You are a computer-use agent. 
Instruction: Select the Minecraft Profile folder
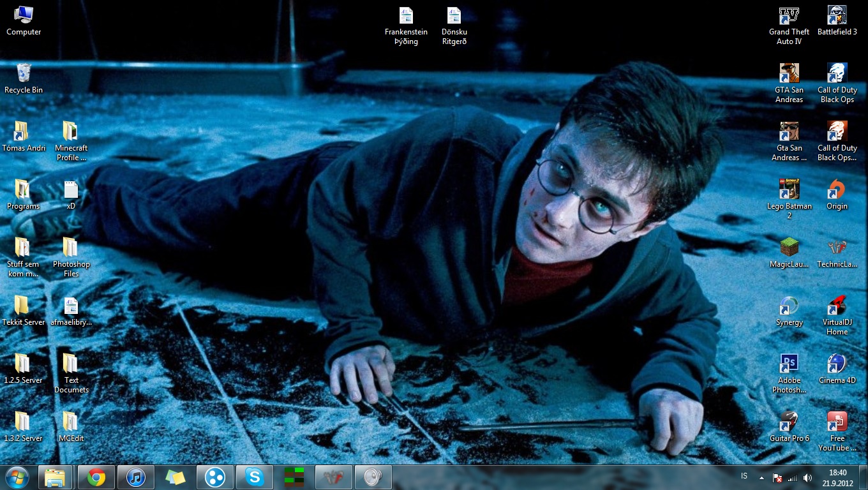click(71, 142)
